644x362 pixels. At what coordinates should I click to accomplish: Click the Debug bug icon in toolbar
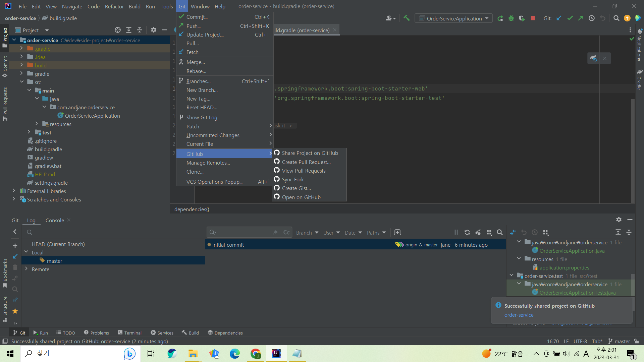pos(511,18)
